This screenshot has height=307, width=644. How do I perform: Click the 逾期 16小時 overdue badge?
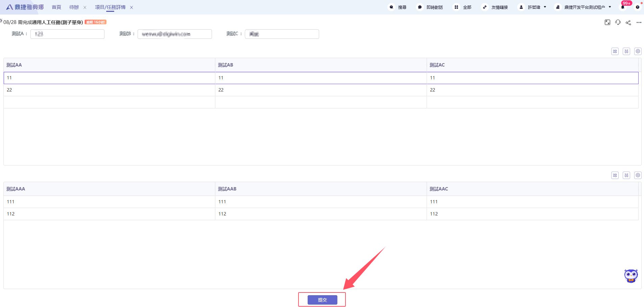95,22
